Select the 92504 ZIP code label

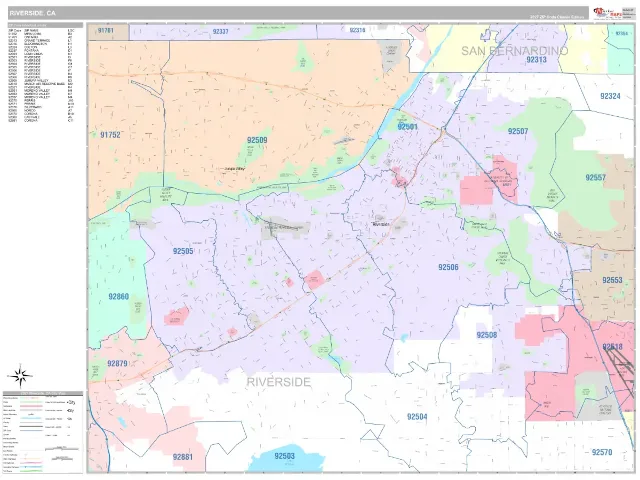coord(417,417)
